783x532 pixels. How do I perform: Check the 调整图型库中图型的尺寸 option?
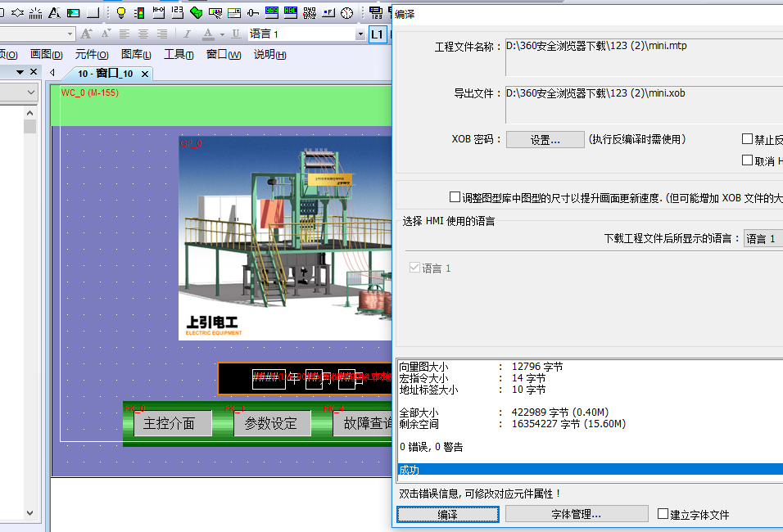[455, 197]
